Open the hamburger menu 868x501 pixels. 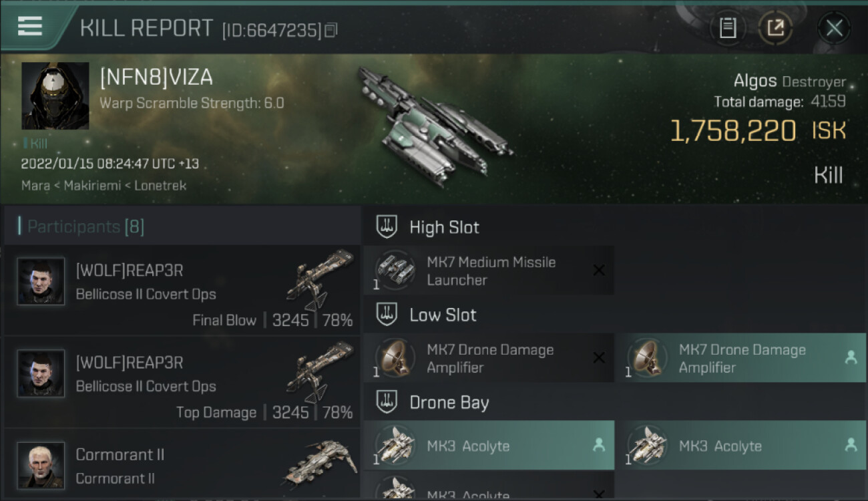[x=30, y=27]
